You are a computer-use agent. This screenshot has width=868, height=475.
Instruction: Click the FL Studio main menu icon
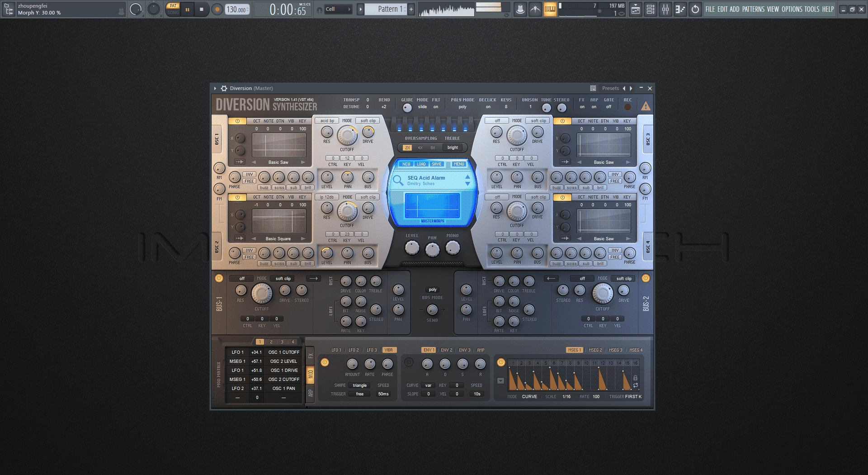(x=9, y=9)
